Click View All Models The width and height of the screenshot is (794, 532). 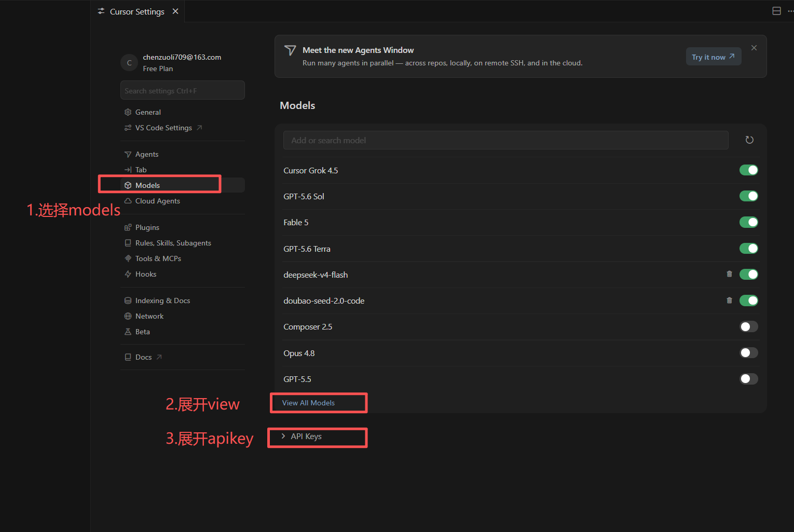point(308,403)
